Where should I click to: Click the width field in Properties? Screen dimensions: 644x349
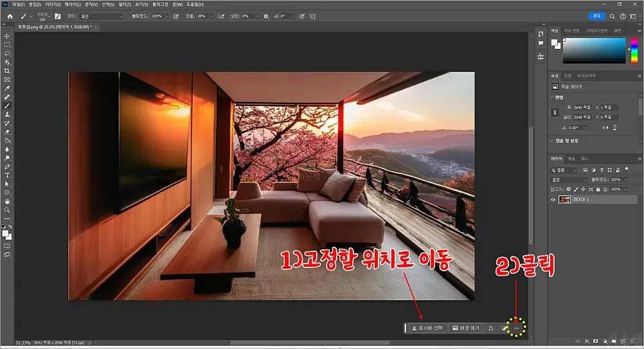pos(582,107)
